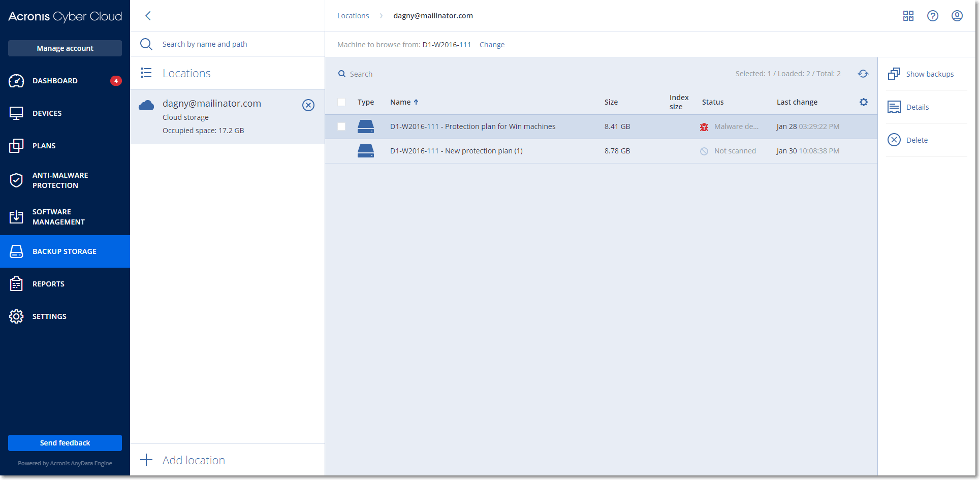Remove dagny@mailinator.com location with X icon
This screenshot has height=480, width=980.
point(308,105)
